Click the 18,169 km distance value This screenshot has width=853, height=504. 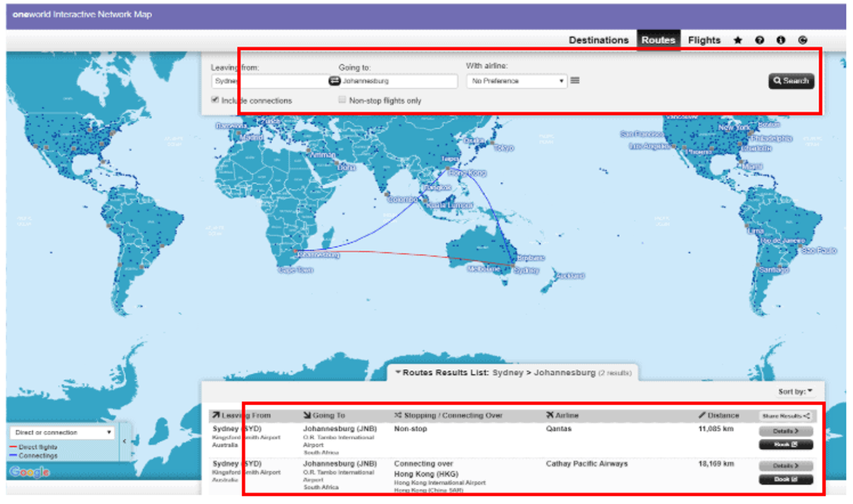point(716,464)
